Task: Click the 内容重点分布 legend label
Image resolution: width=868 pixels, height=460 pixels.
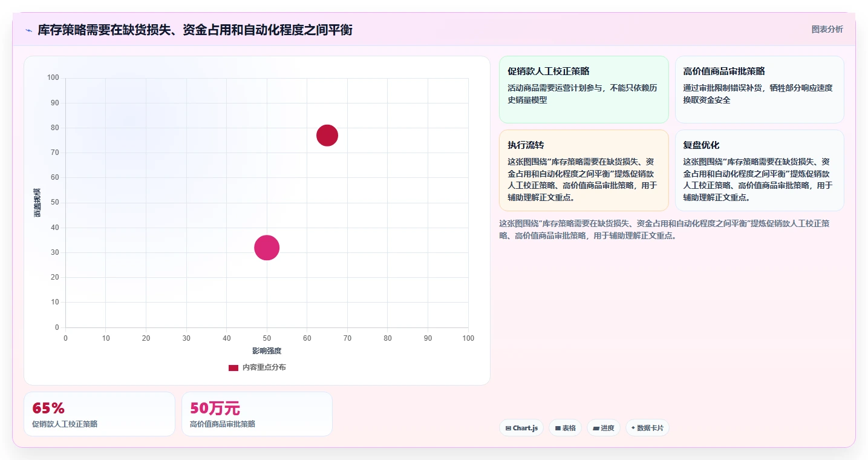Action: tap(264, 367)
